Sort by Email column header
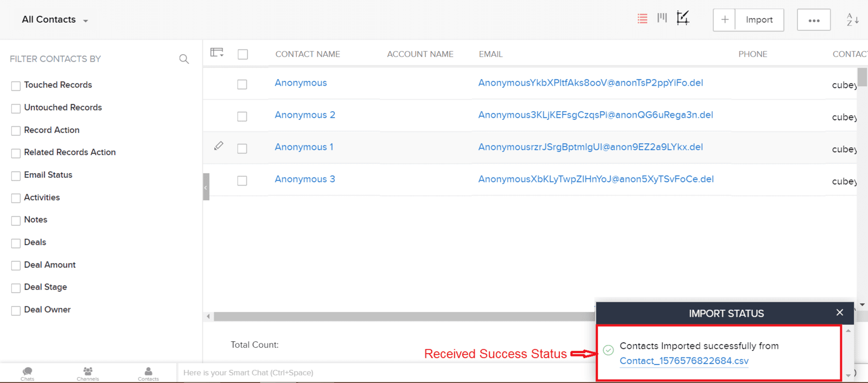The width and height of the screenshot is (868, 383). pyautogui.click(x=490, y=54)
